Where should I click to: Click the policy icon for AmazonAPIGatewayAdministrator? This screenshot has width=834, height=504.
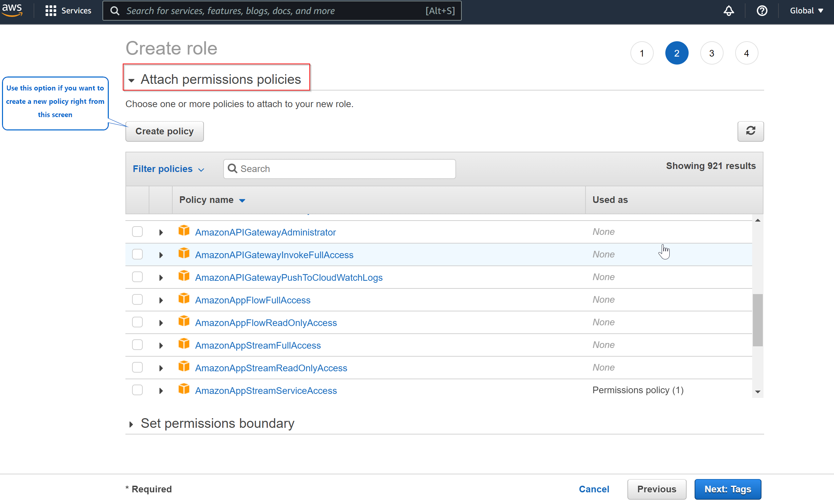(184, 231)
